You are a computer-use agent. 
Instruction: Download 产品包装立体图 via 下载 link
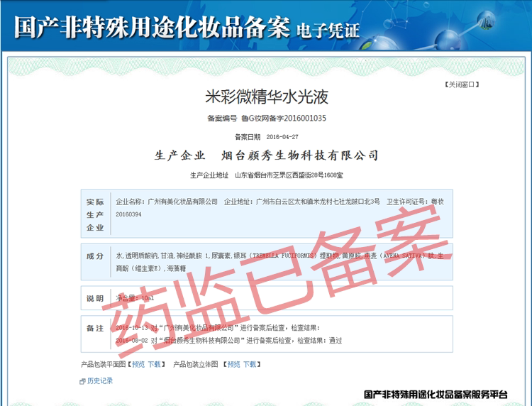coord(250,364)
